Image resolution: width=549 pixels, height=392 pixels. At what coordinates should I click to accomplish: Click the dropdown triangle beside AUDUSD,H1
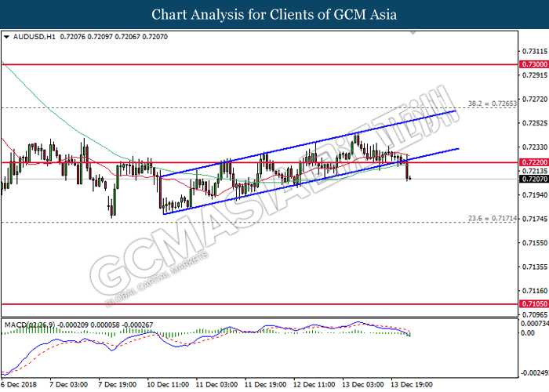pyautogui.click(x=6, y=37)
